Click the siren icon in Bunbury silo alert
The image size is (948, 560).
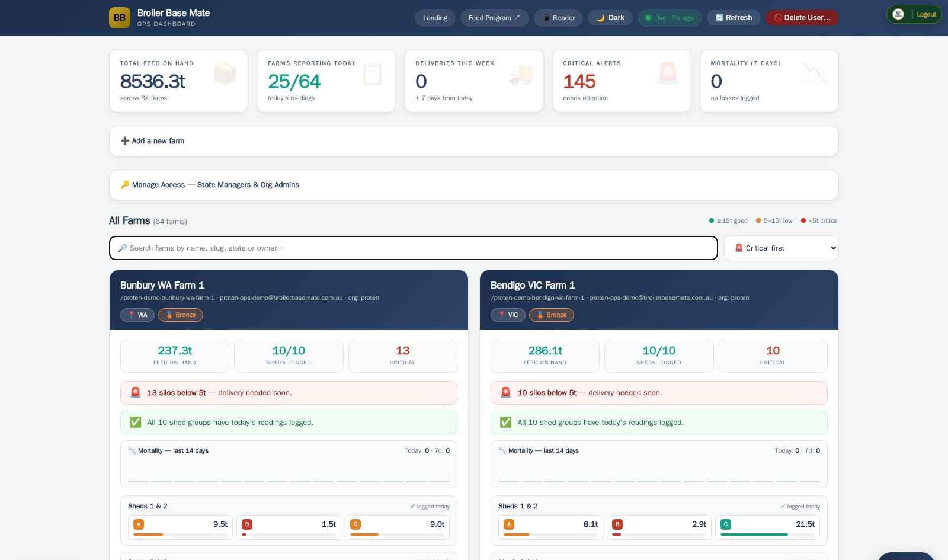[x=136, y=392]
